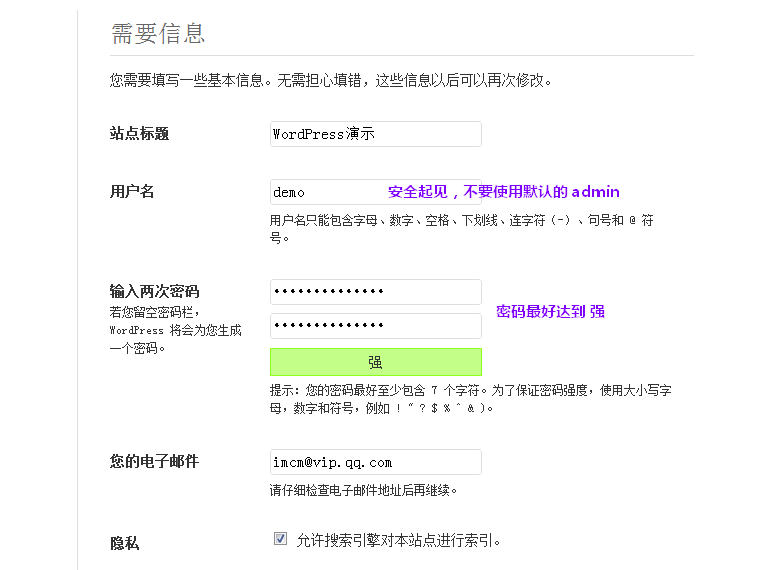This screenshot has width=757, height=570.
Task: Click the 隐私 label
Action: (x=124, y=543)
